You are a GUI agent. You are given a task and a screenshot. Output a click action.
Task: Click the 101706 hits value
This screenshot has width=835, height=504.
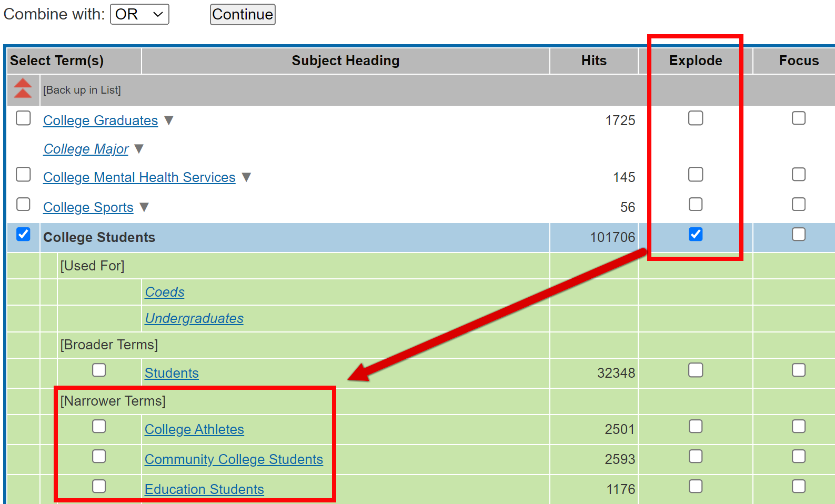pyautogui.click(x=612, y=237)
